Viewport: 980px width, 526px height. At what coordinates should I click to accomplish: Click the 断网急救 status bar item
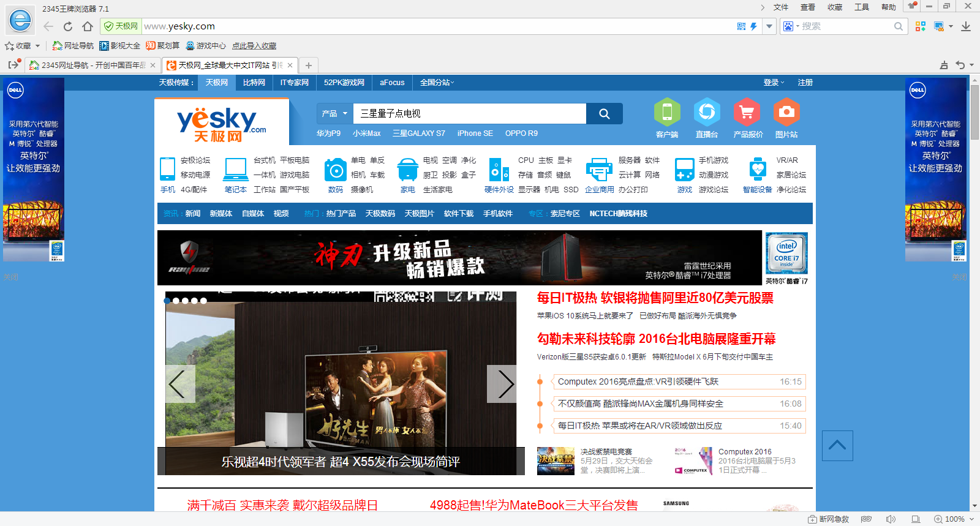[x=828, y=519]
